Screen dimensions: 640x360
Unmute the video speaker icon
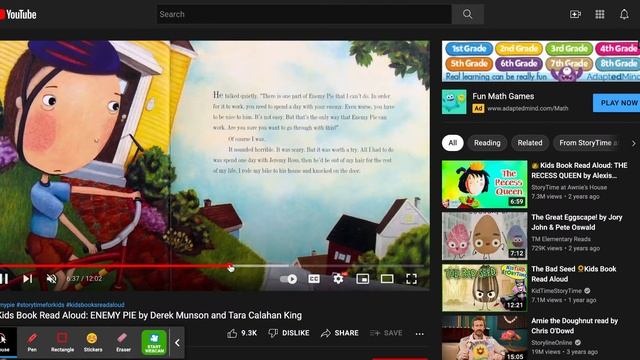[x=51, y=279]
